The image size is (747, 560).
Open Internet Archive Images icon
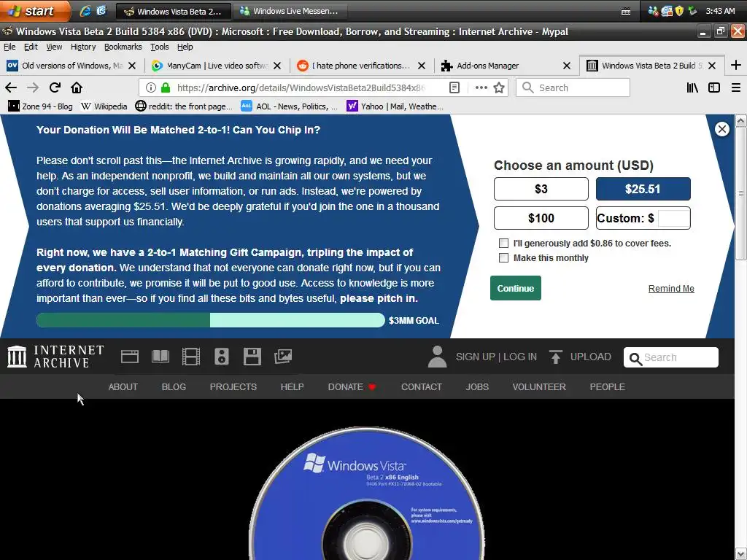(x=283, y=357)
